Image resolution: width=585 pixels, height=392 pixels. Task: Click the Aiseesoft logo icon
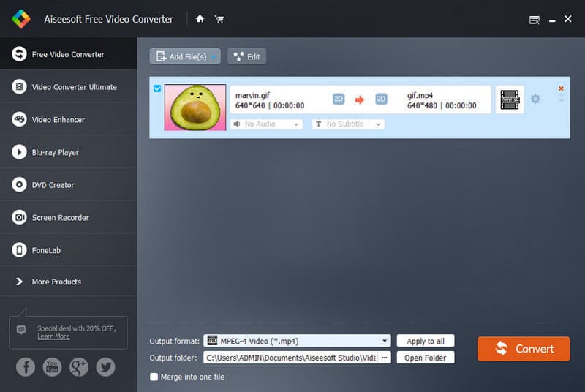click(21, 18)
